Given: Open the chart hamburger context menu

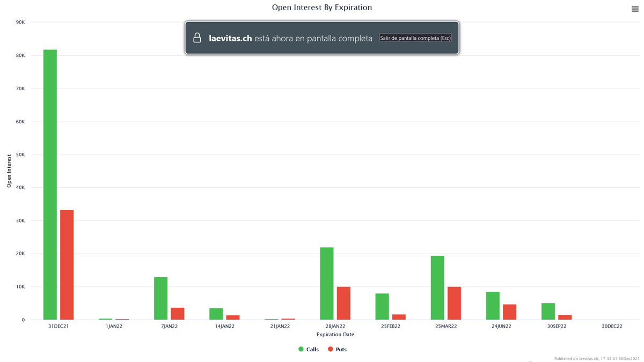Looking at the screenshot, I should [635, 9].
